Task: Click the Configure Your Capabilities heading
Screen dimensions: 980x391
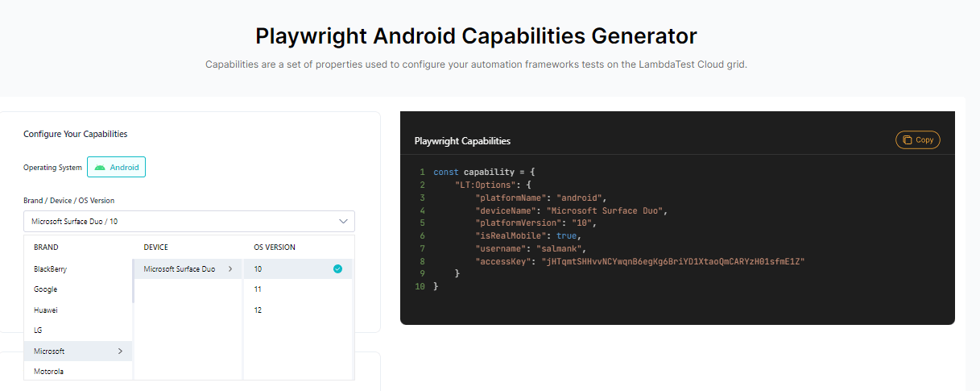Action: point(75,134)
